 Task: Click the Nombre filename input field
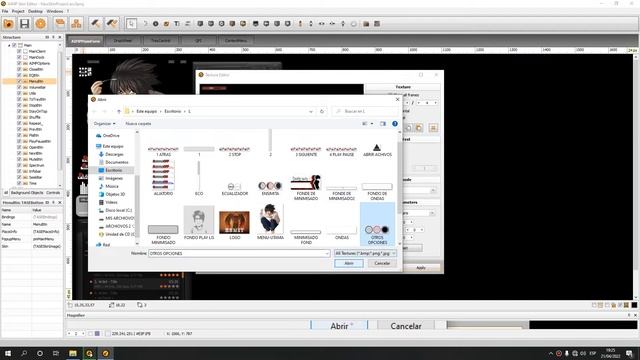(x=239, y=253)
